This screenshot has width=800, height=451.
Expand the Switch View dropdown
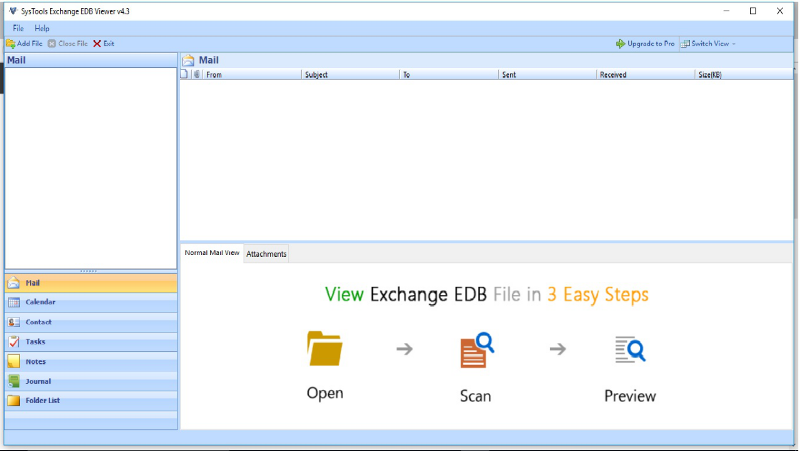pos(709,43)
